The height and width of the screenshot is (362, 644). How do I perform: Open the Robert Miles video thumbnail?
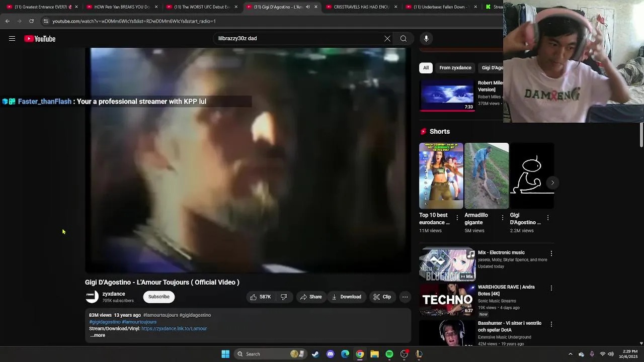pyautogui.click(x=448, y=95)
